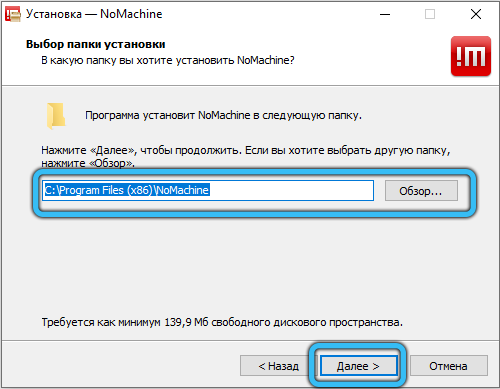Cancel installation with the Отмена button
500x389 pixels.
448,366
